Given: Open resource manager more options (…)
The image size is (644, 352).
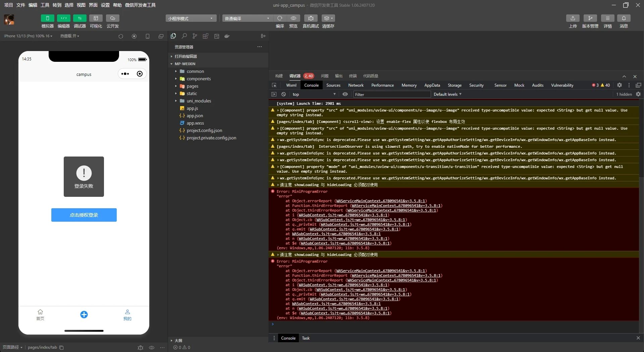Looking at the screenshot, I should 260,47.
